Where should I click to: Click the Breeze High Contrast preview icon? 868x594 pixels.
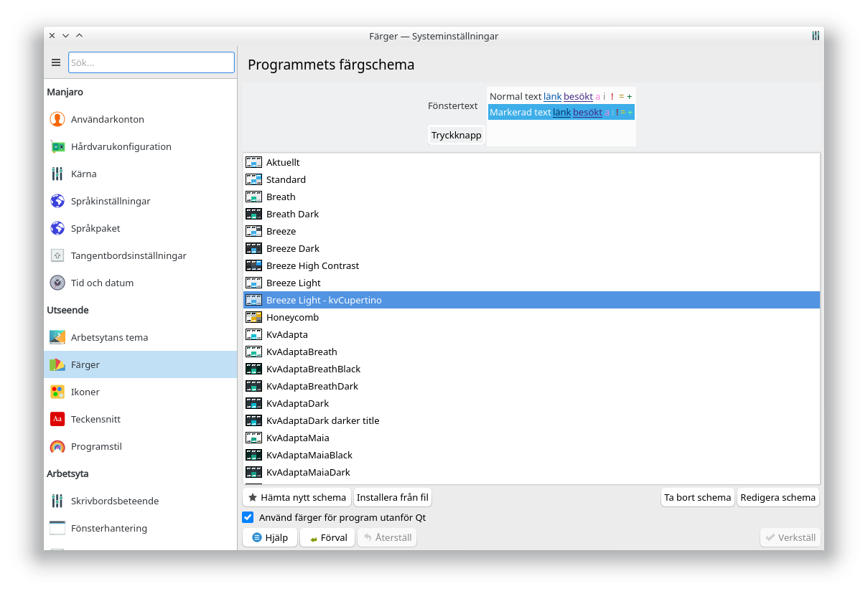point(253,265)
